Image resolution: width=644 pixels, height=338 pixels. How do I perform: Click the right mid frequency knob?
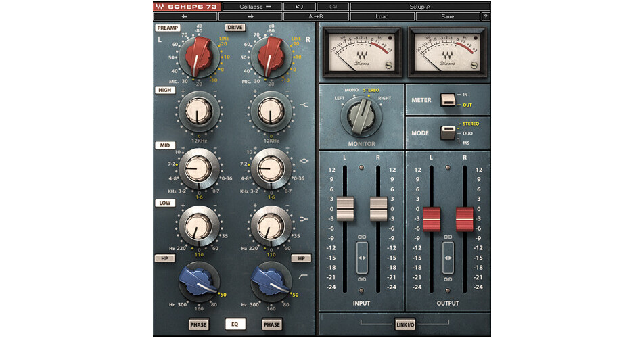pos(271,168)
